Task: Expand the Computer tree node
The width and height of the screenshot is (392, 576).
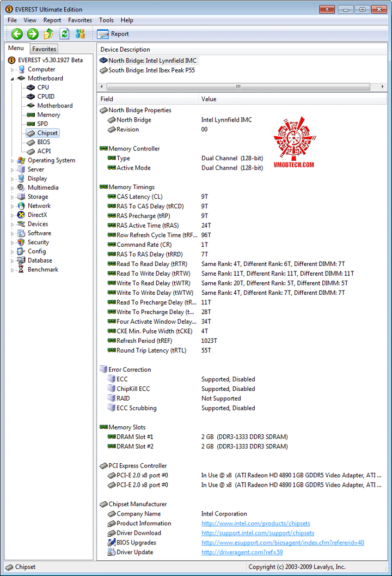Action: 12,69
